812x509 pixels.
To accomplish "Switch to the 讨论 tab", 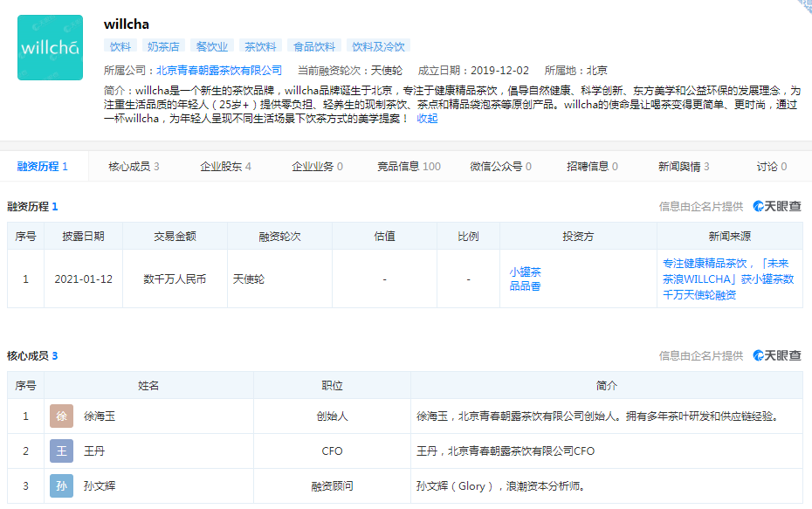I will pyautogui.click(x=772, y=166).
